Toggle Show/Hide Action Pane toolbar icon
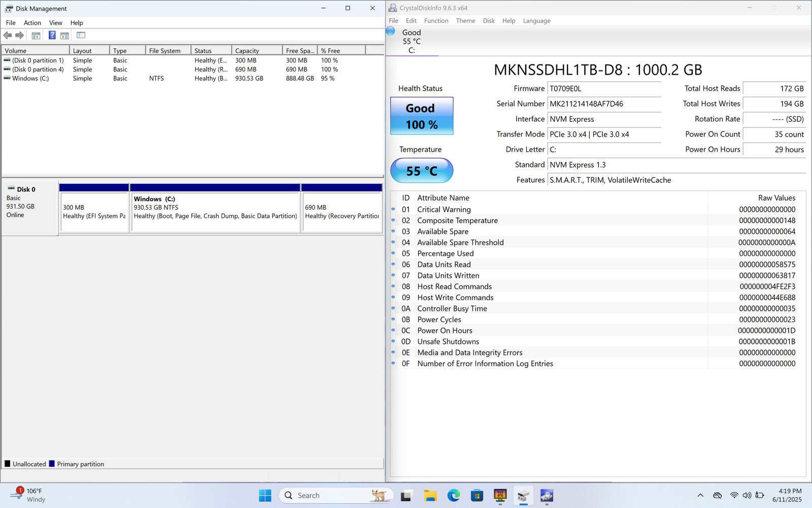Screen dimensions: 812x508 [64, 36]
